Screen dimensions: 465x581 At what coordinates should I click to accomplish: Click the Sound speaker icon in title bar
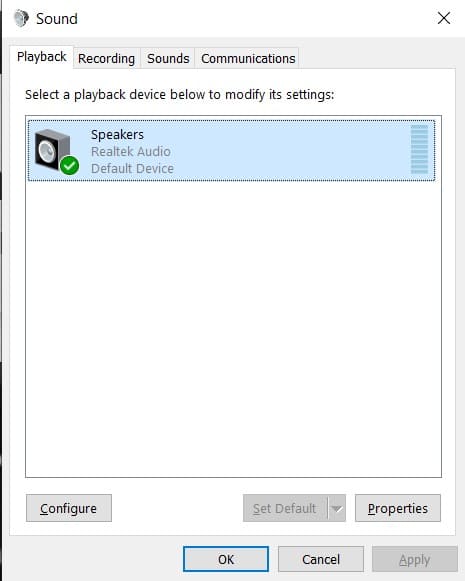coord(21,18)
